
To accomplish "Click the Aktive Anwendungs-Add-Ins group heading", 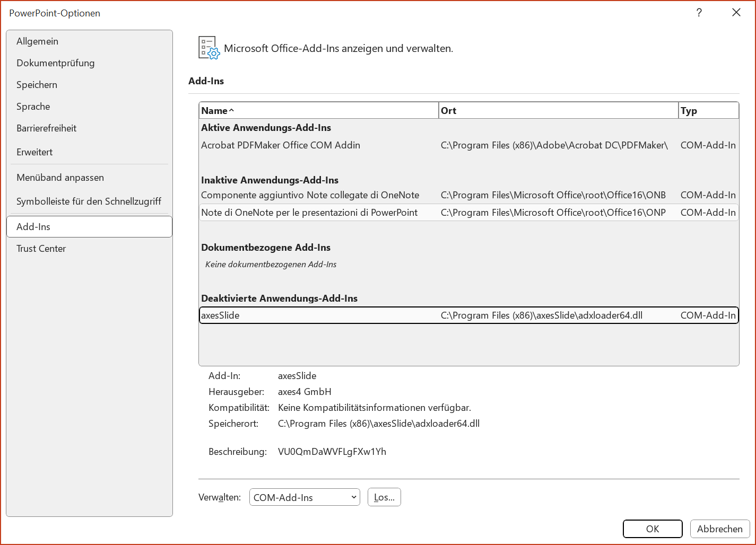I will pyautogui.click(x=266, y=128).
